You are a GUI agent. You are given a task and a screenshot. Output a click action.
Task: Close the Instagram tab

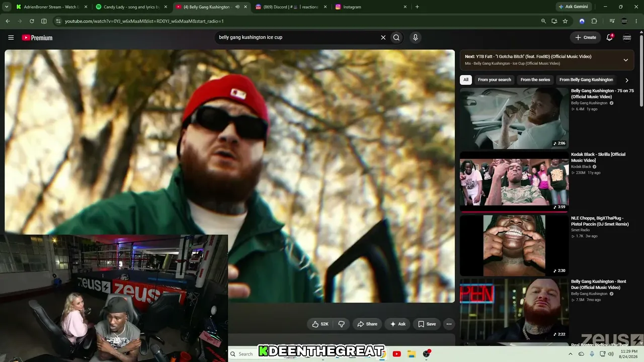point(405,7)
